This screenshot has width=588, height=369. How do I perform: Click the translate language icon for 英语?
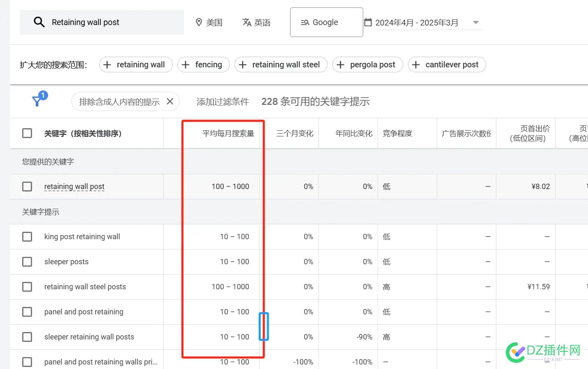[x=247, y=22]
